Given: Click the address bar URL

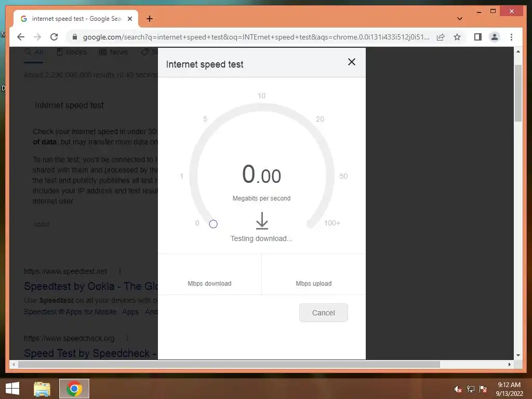Looking at the screenshot, I should coord(256,37).
